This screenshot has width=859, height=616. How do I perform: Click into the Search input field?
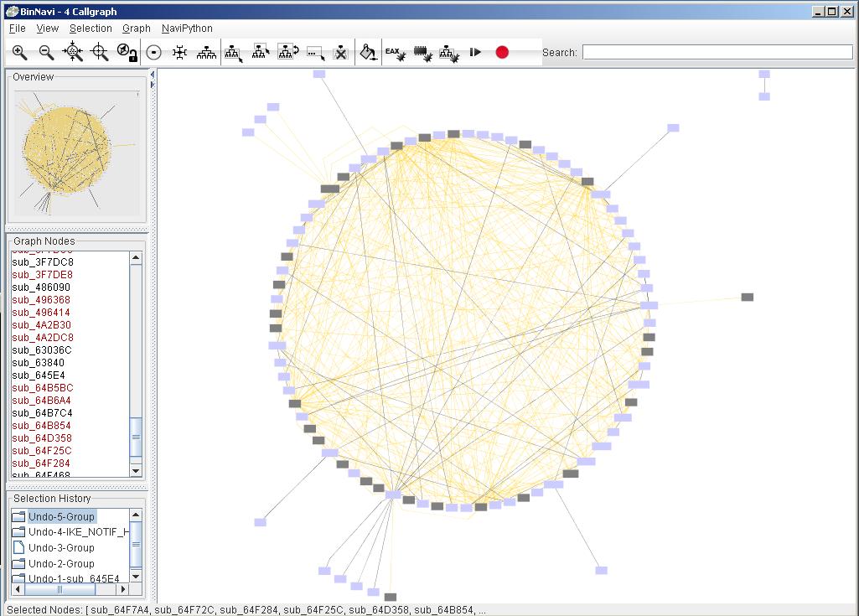tap(717, 52)
